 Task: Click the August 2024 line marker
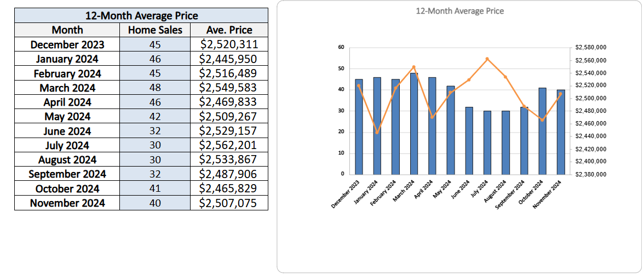[505, 77]
